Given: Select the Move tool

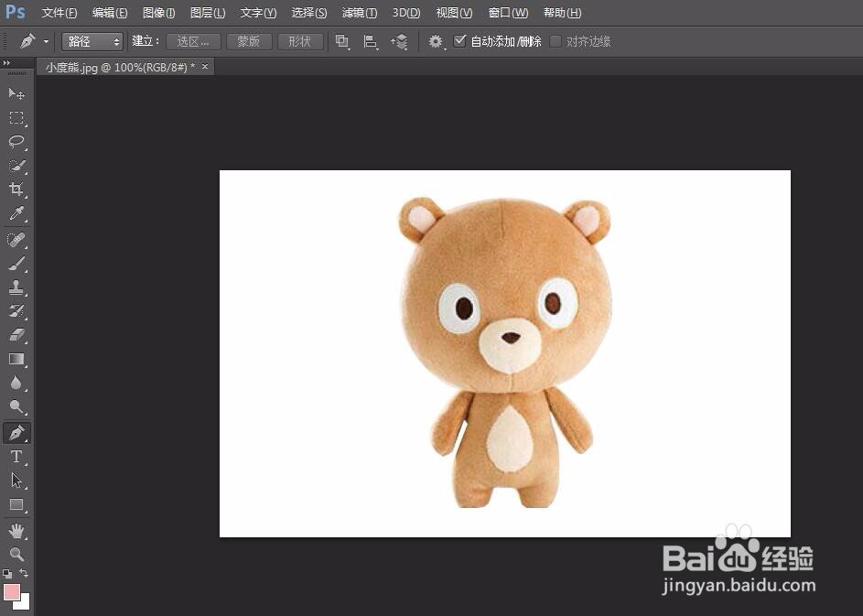Looking at the screenshot, I should [x=16, y=93].
